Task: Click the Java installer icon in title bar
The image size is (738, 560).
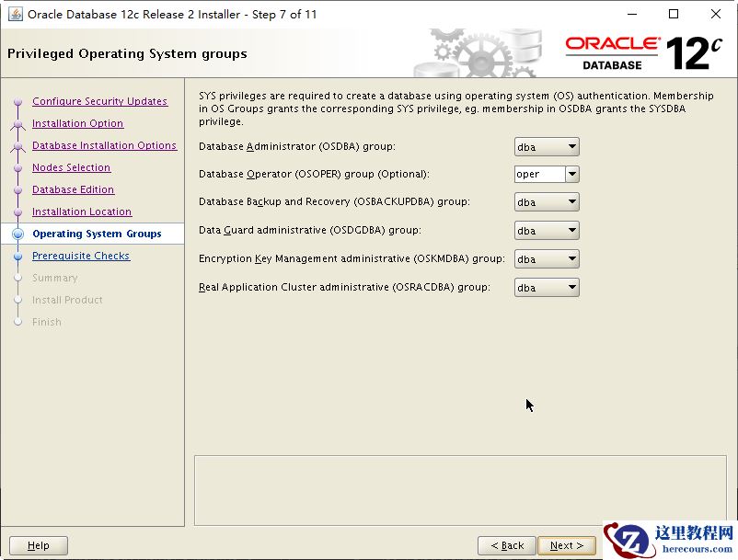Action: pos(16,14)
